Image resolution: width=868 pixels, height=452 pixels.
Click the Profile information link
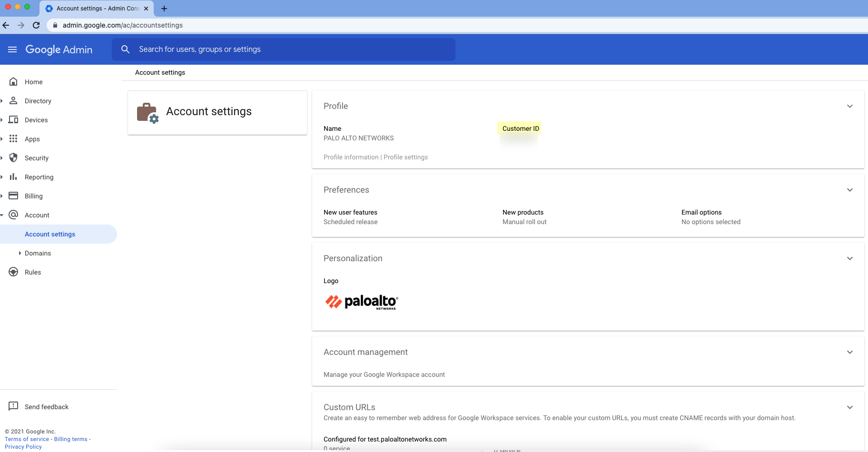point(351,157)
